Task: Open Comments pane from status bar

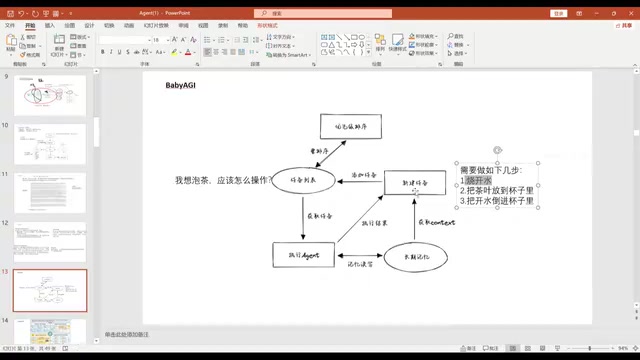Action: pyautogui.click(x=490, y=348)
